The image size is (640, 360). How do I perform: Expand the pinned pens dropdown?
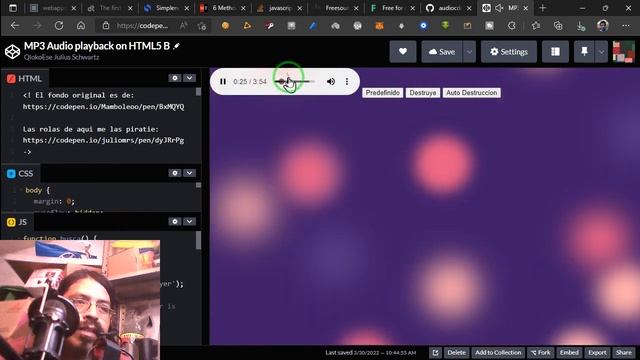point(601,51)
